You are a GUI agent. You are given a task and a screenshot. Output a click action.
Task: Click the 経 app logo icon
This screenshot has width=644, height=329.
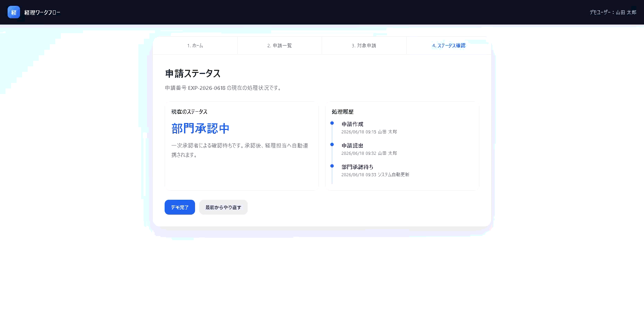point(14,12)
